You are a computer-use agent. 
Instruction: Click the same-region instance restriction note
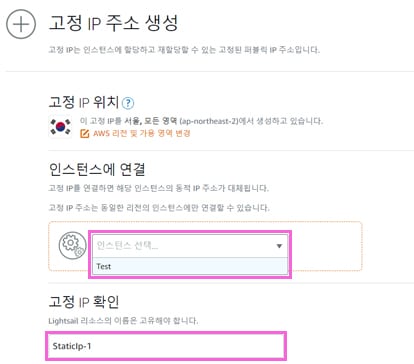pyautogui.click(x=159, y=208)
